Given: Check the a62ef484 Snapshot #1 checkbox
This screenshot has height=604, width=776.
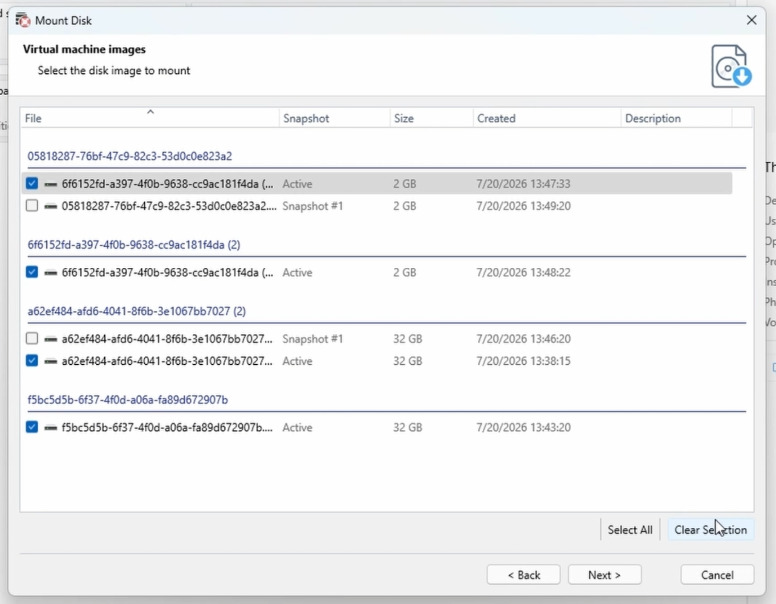Looking at the screenshot, I should pos(32,339).
